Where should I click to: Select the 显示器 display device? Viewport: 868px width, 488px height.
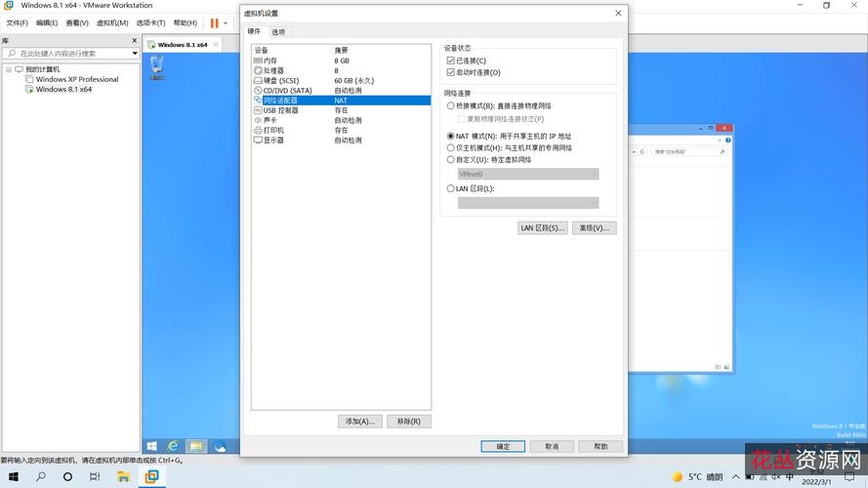(341, 141)
